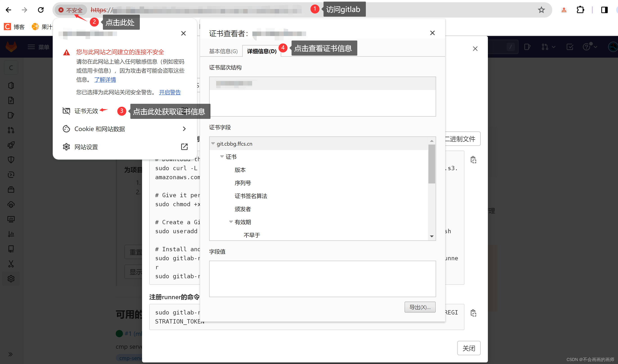The width and height of the screenshot is (618, 364).
Task: Open the Analytics chart icon in the sidebar
Action: pos(11,234)
